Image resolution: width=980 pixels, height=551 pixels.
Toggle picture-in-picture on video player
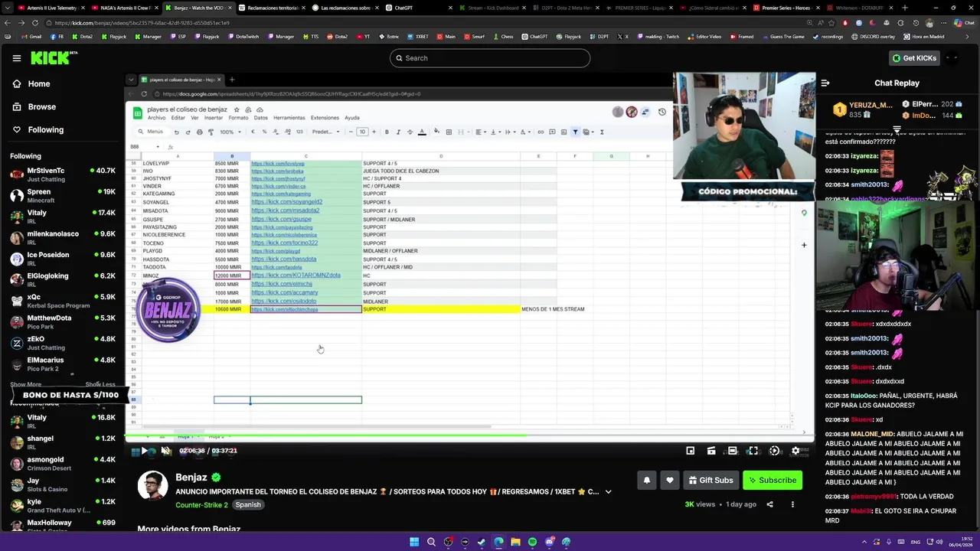coord(690,451)
